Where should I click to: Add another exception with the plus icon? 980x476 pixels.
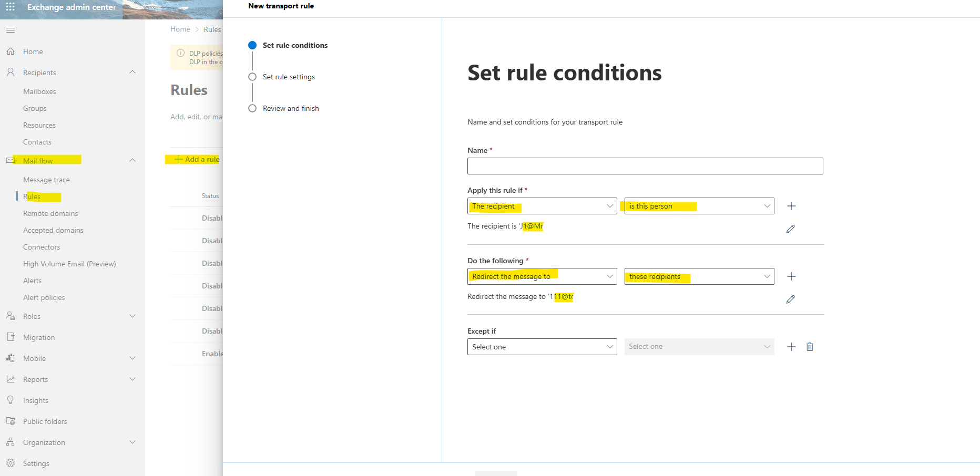(791, 347)
